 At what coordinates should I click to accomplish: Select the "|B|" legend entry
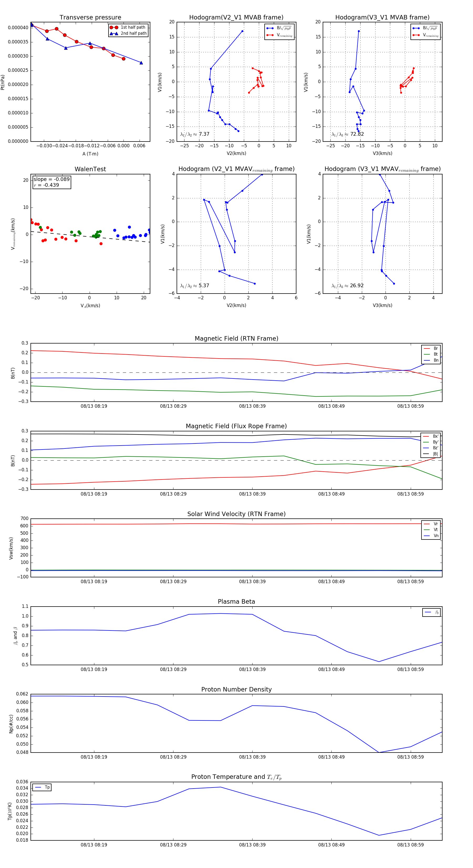431,454
